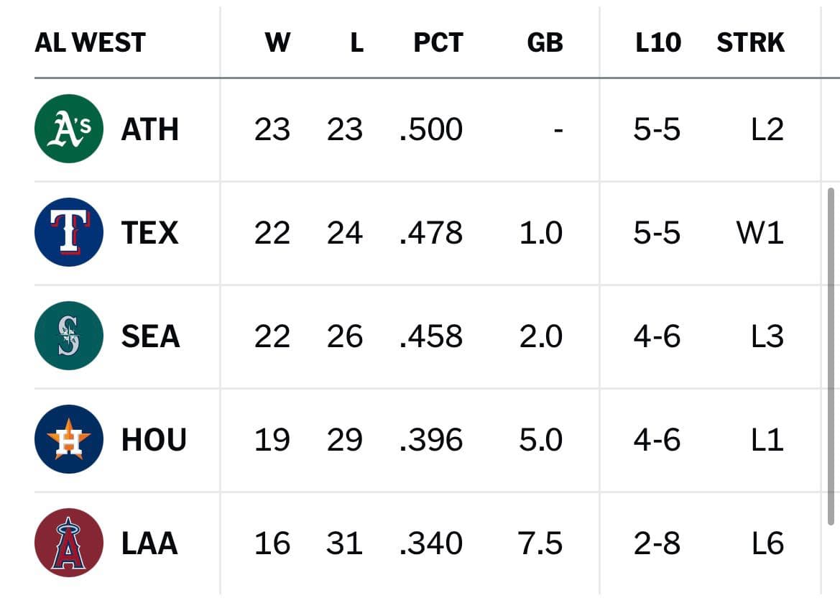Open the ATH team link
This screenshot has width=840, height=616.
click(150, 129)
